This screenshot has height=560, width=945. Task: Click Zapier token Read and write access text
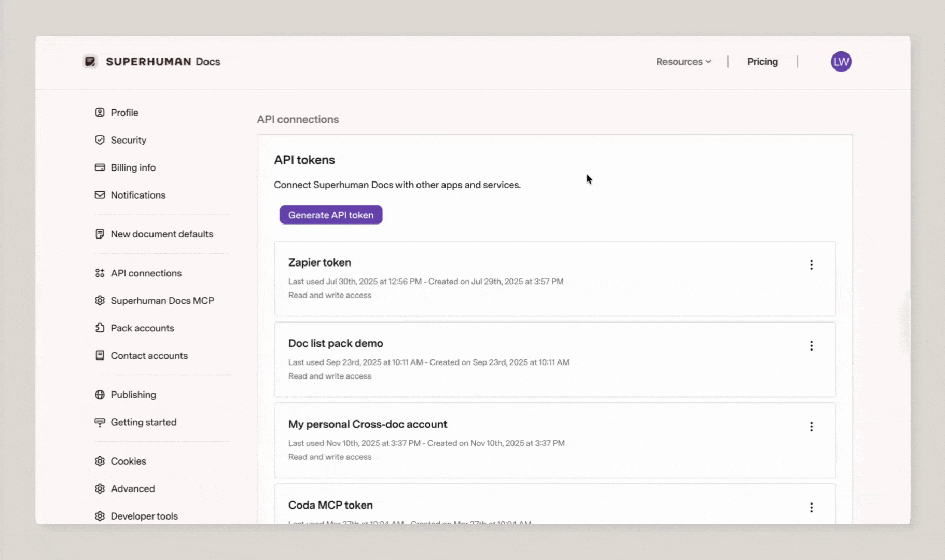330,295
